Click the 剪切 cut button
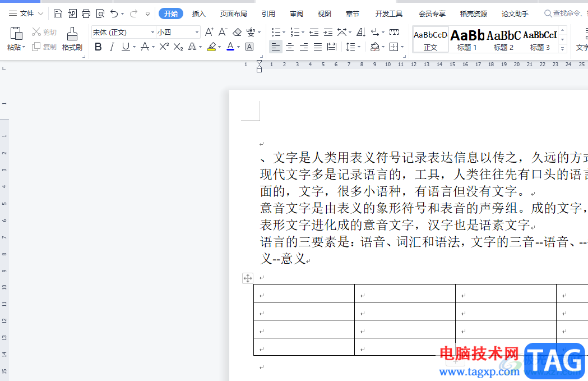 tap(44, 33)
